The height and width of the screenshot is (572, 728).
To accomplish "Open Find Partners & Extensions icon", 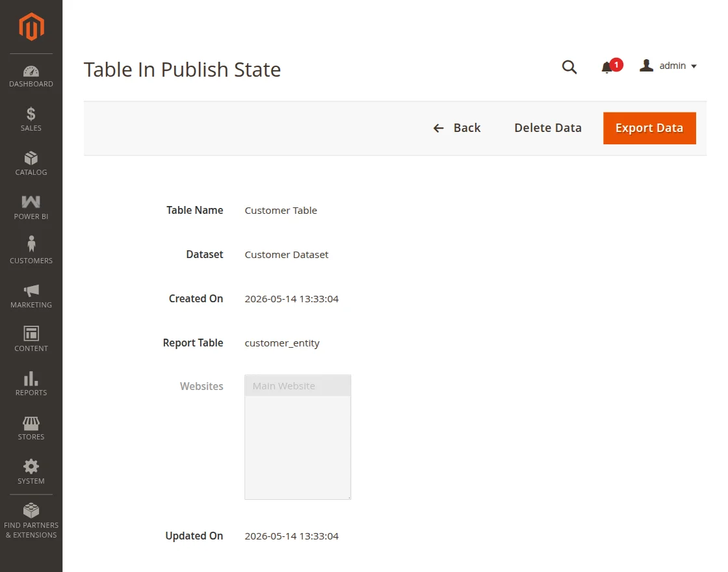I will pyautogui.click(x=31, y=511).
